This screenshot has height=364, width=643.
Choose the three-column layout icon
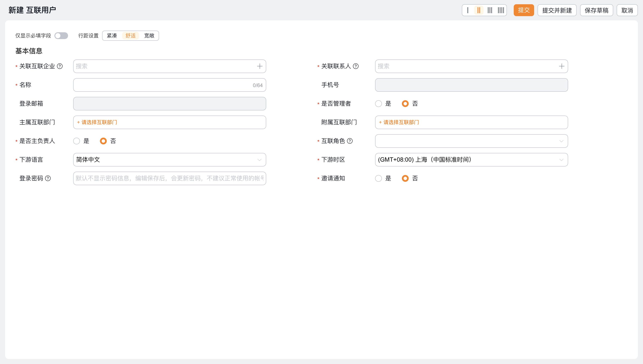490,10
